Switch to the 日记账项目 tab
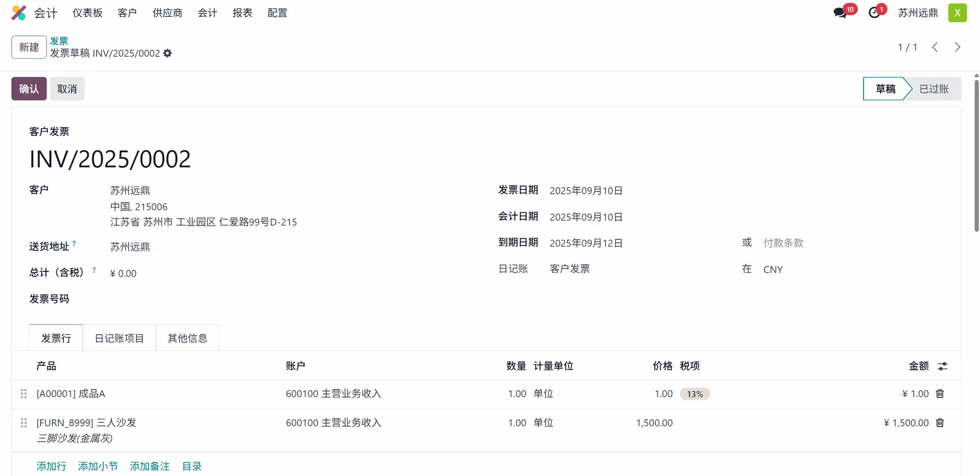980x476 pixels. pos(119,338)
